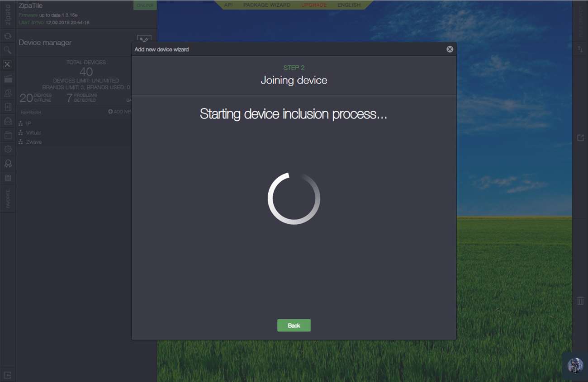Open the PACKAGE WIZARD tab
This screenshot has height=382, width=588.
(267, 5)
